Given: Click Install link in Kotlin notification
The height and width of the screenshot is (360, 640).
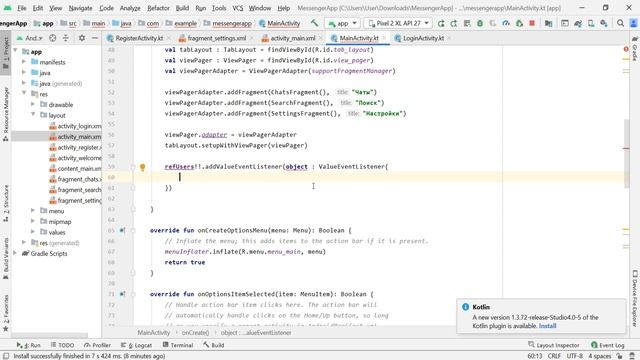Looking at the screenshot, I should (x=547, y=326).
